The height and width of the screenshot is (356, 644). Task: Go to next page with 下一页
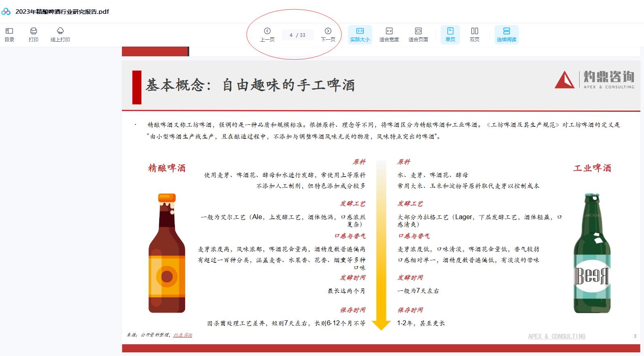click(x=328, y=34)
